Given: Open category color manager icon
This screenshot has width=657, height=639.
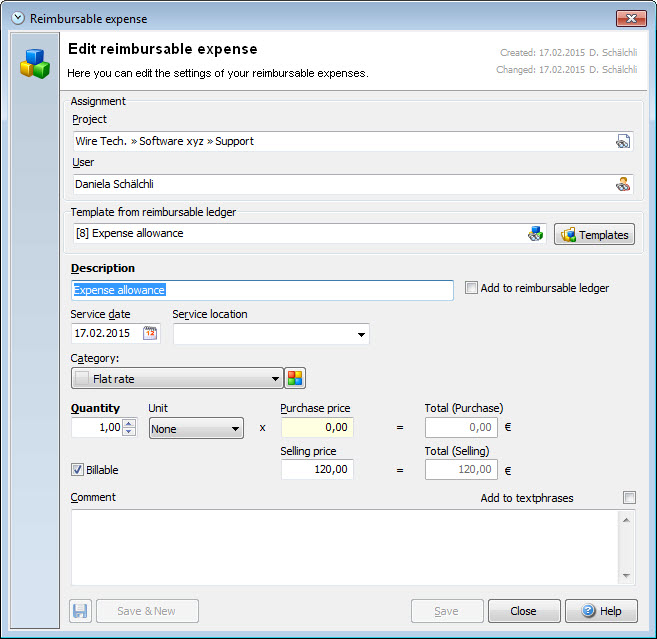Looking at the screenshot, I should [295, 378].
